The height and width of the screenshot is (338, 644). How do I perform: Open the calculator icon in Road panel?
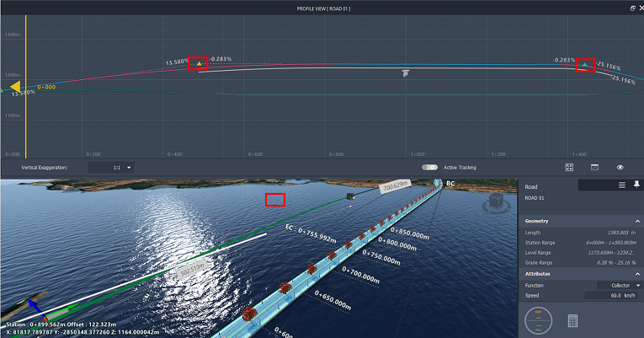click(572, 321)
